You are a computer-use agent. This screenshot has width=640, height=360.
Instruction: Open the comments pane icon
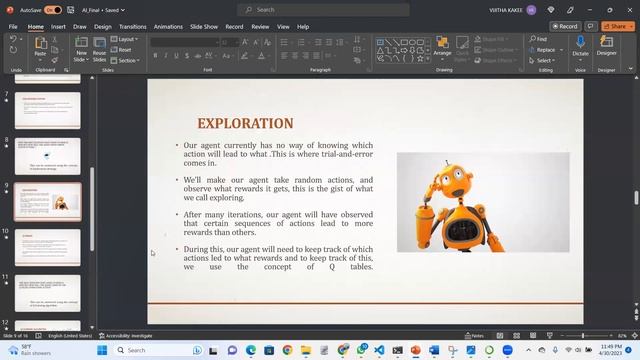coord(591,26)
